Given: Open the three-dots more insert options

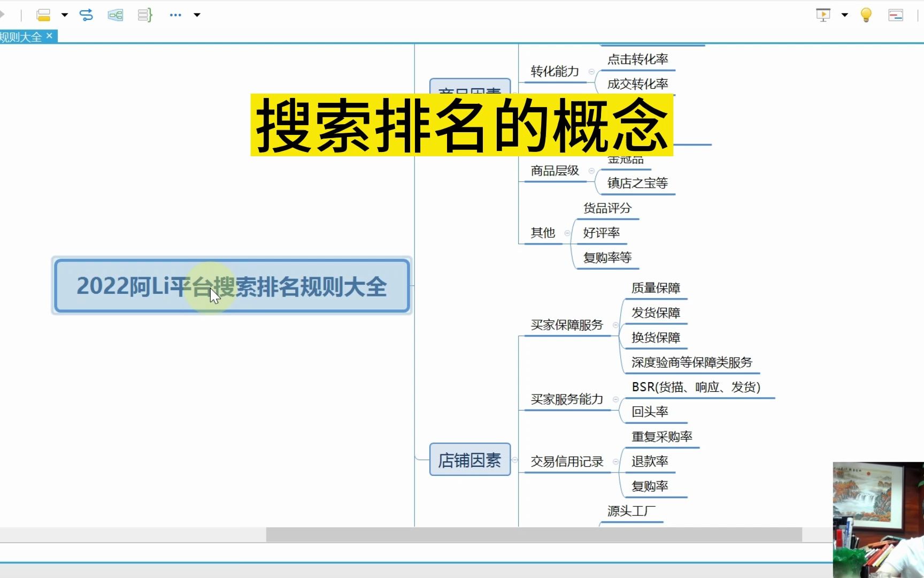Looking at the screenshot, I should click(175, 15).
